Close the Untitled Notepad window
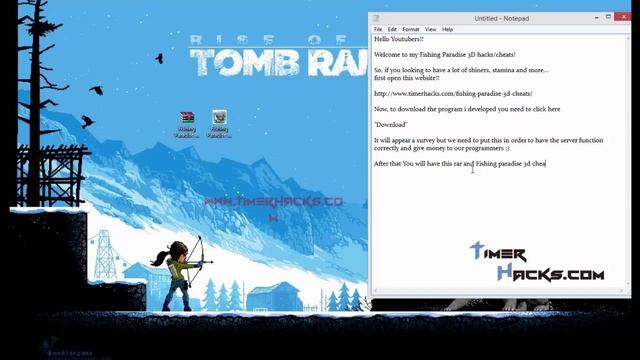The image size is (640, 360). [x=623, y=17]
